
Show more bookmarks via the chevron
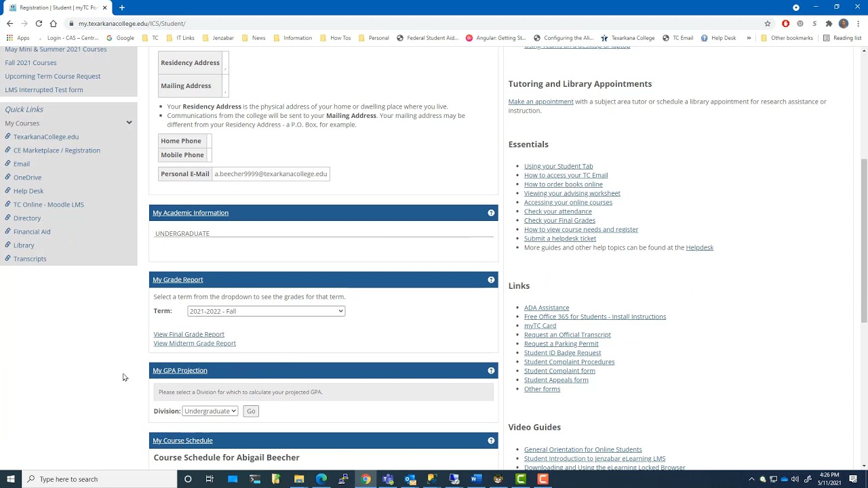click(x=749, y=38)
